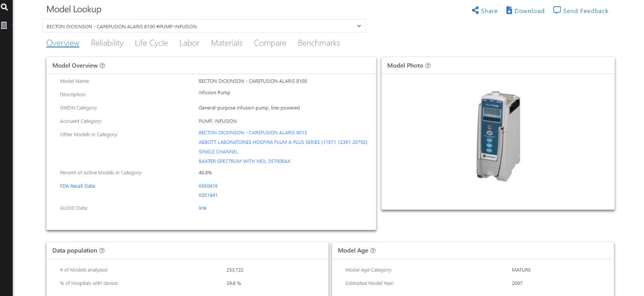The width and height of the screenshot is (644, 296).
Task: Click the Download text label
Action: [529, 11]
